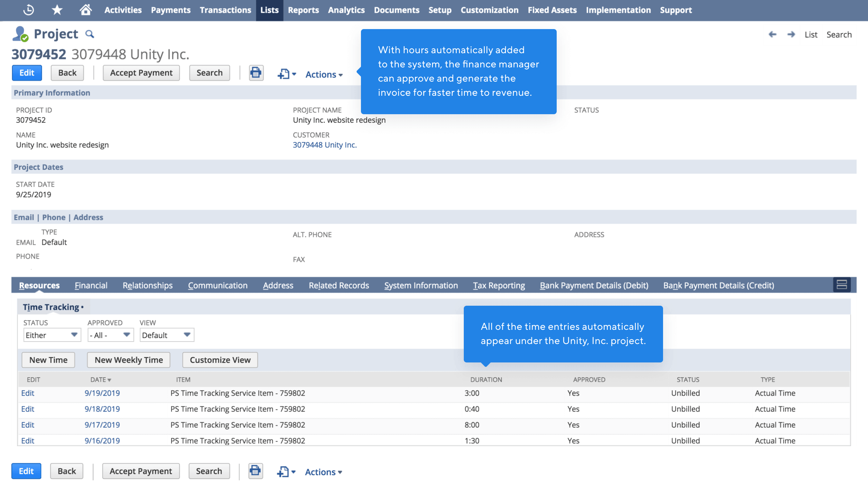The image size is (868, 488).
Task: Open the Setup menu
Action: pos(440,10)
